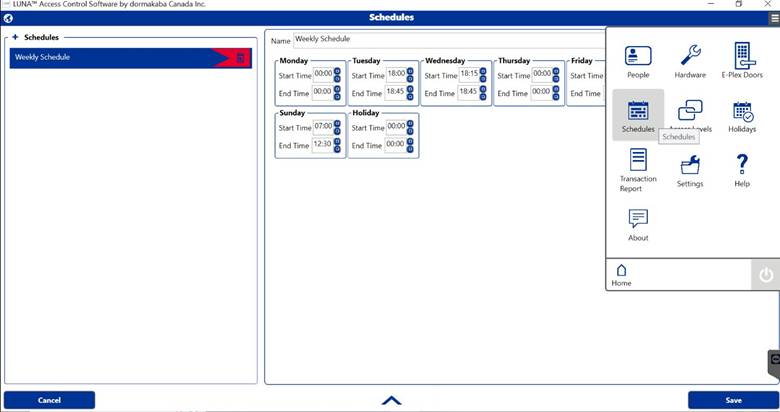
Task: Toggle the hamburger menu at top right
Action: click(x=774, y=18)
